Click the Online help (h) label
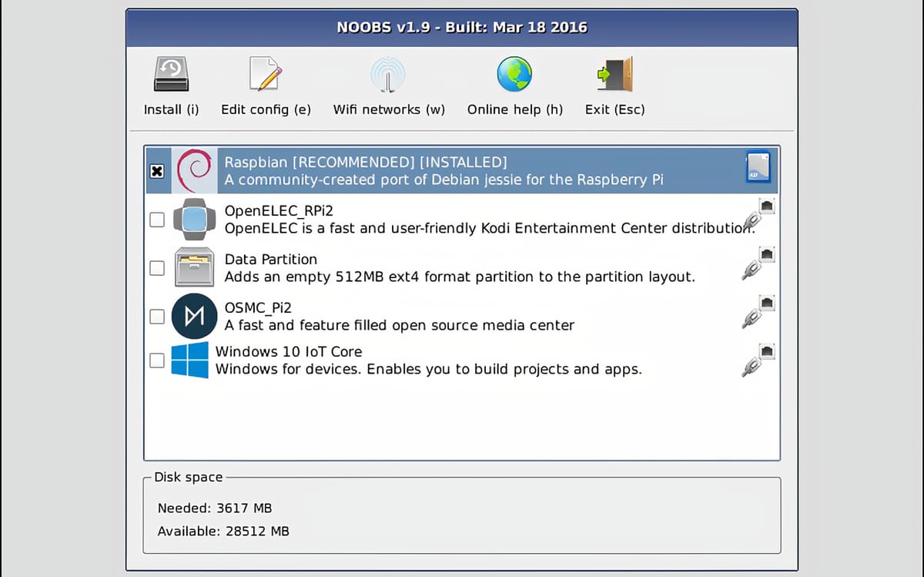This screenshot has width=924, height=577. click(515, 109)
